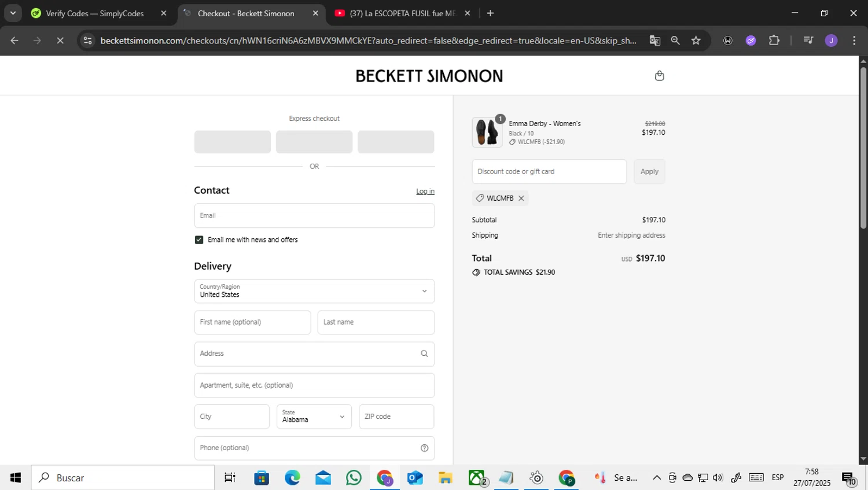Close the YouTube La ESCOPETA tab
The height and width of the screenshot is (490, 868).
[x=468, y=13]
